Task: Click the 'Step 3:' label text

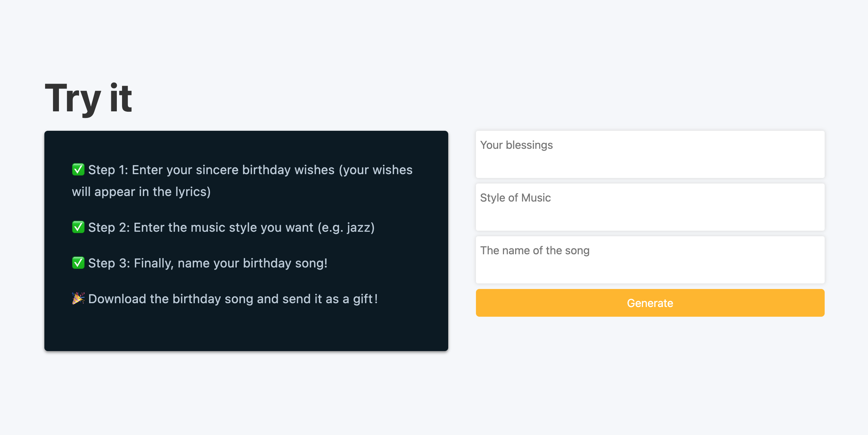Action: [109, 263]
